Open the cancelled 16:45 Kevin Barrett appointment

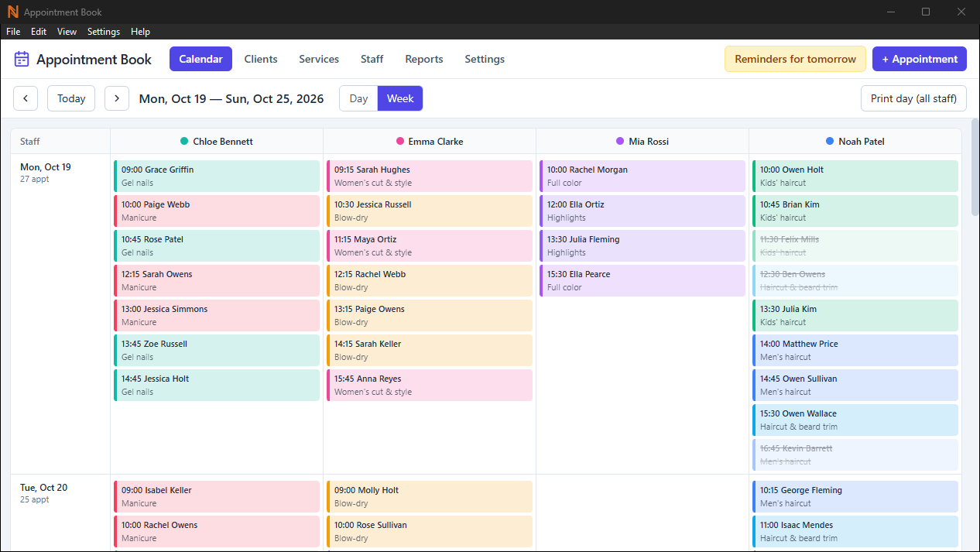(x=855, y=454)
